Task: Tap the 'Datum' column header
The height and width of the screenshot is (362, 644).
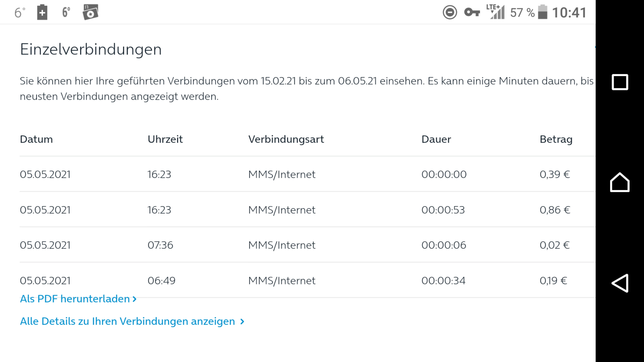Action: (x=37, y=139)
